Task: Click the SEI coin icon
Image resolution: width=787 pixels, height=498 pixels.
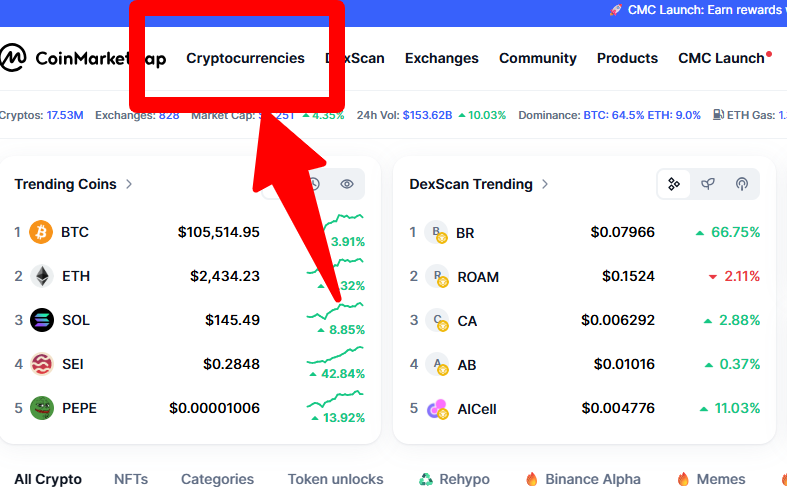Action: coord(41,364)
